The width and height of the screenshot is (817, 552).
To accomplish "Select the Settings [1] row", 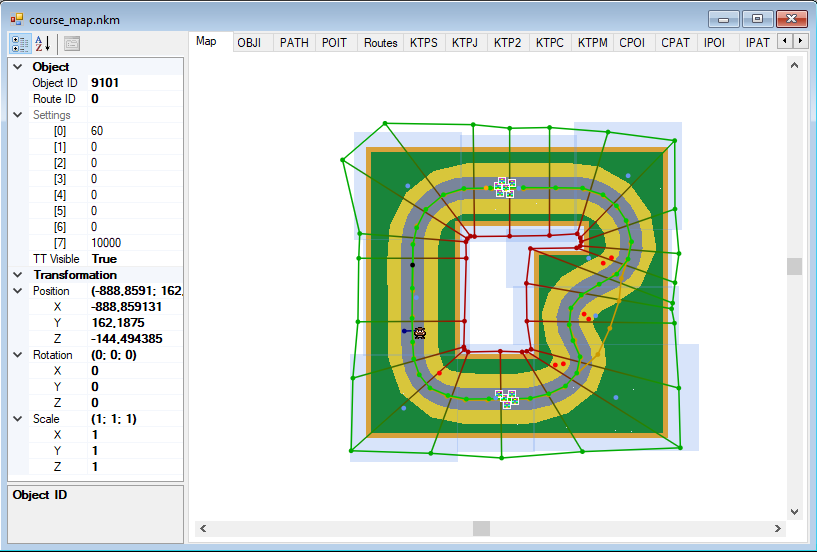I will [x=106, y=147].
